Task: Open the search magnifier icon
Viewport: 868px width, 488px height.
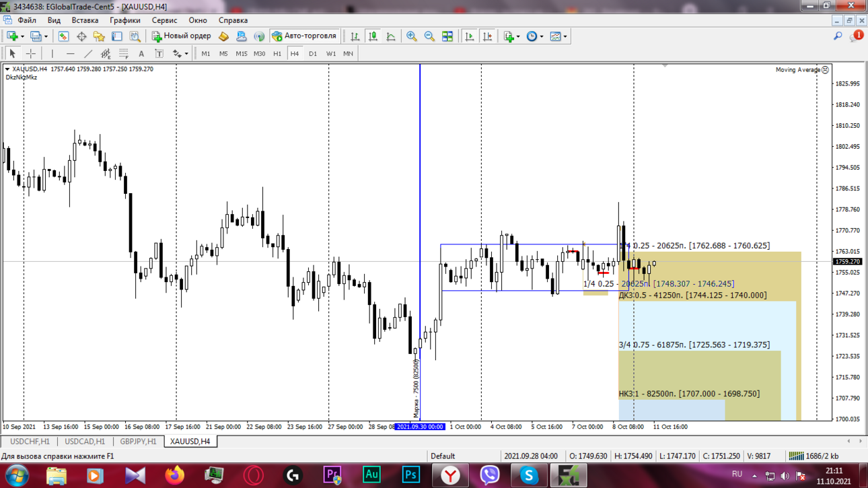Action: pos(838,36)
